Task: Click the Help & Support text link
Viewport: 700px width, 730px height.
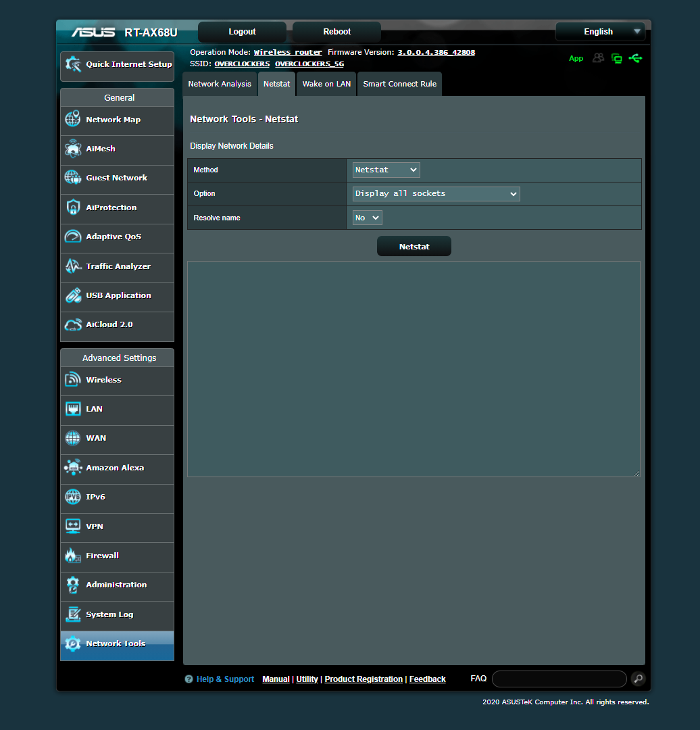Action: coord(225,679)
